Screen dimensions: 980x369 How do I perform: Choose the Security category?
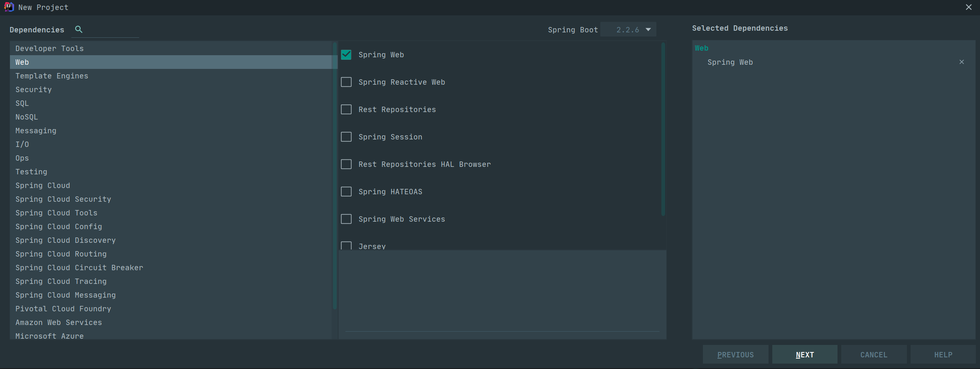coord(171,90)
